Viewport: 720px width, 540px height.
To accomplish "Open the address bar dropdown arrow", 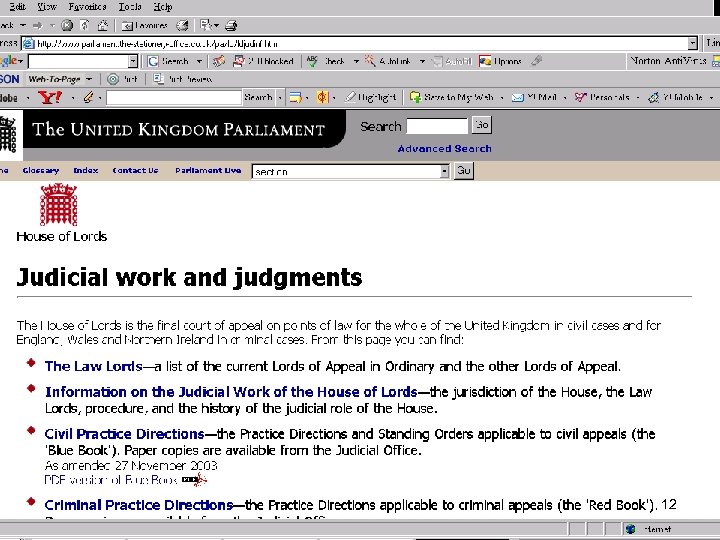I will tap(693, 44).
